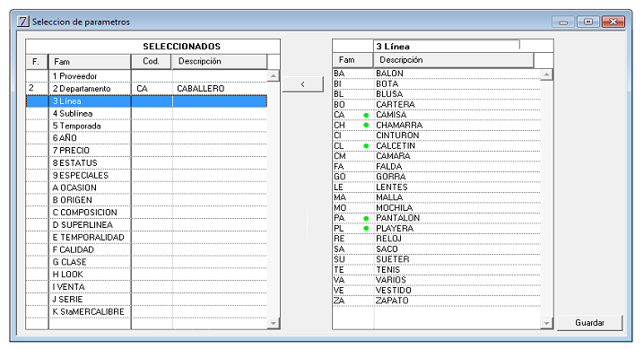This screenshot has height=349, width=644.
Task: Select the 'H LOOK' row
Action: (146, 275)
